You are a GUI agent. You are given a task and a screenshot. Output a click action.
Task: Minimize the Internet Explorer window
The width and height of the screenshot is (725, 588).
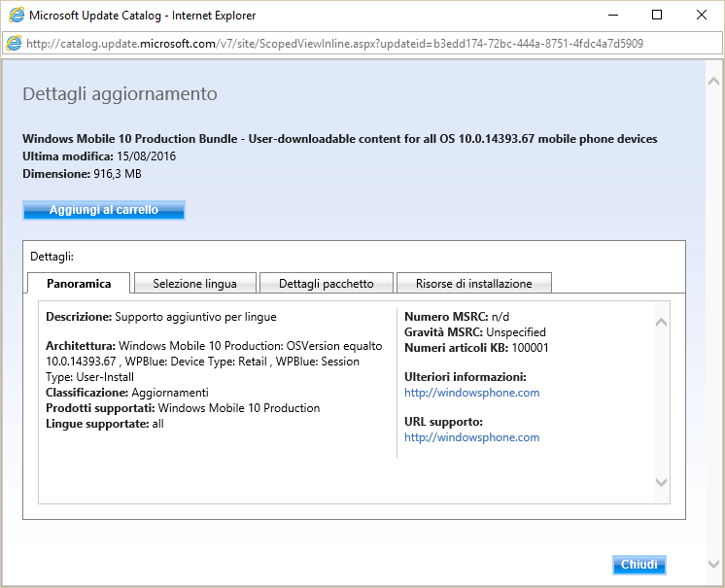(613, 16)
